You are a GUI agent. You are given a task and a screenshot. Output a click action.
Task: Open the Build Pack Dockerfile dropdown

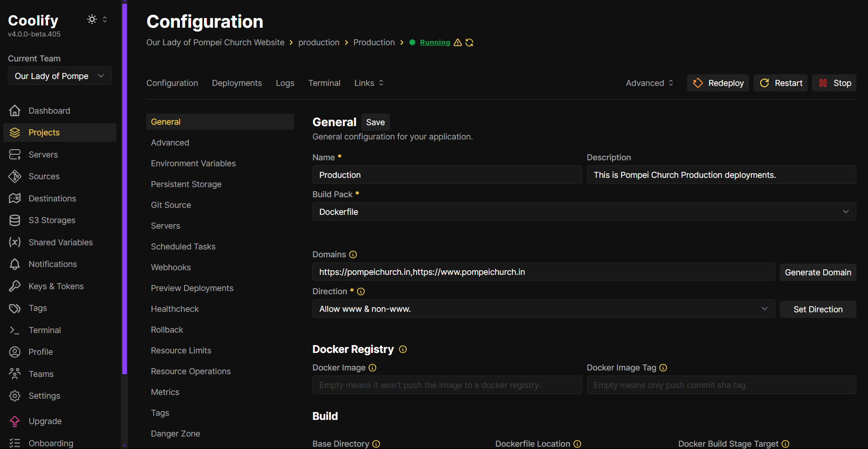(x=584, y=212)
